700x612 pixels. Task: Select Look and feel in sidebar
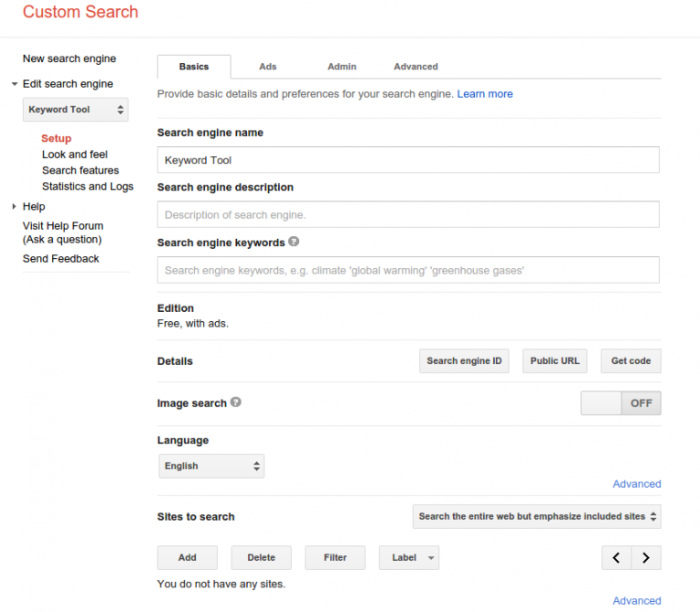pos(75,155)
